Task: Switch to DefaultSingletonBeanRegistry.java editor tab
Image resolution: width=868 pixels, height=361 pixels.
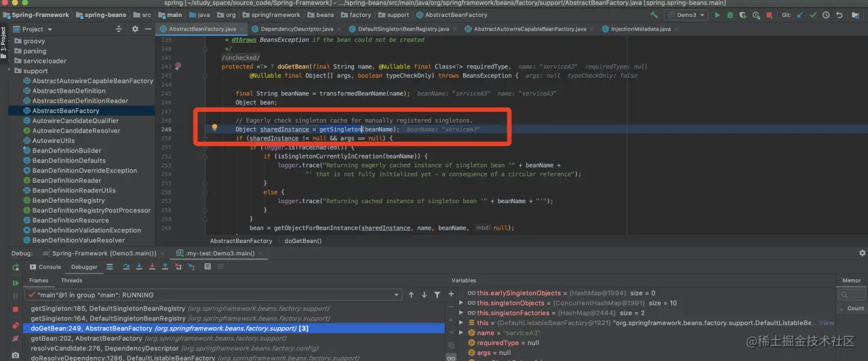Action: [x=403, y=29]
